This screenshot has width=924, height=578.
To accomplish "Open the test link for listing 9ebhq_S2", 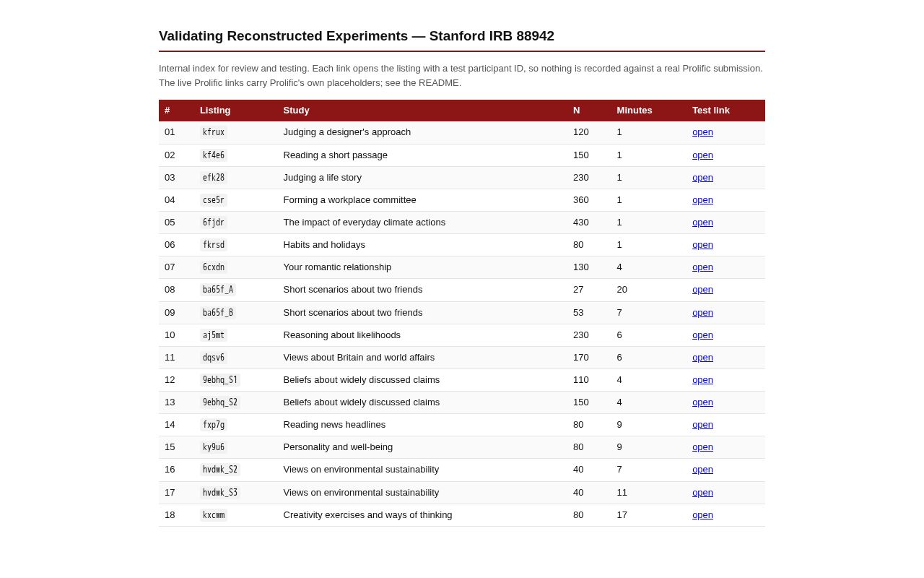I will (702, 402).
